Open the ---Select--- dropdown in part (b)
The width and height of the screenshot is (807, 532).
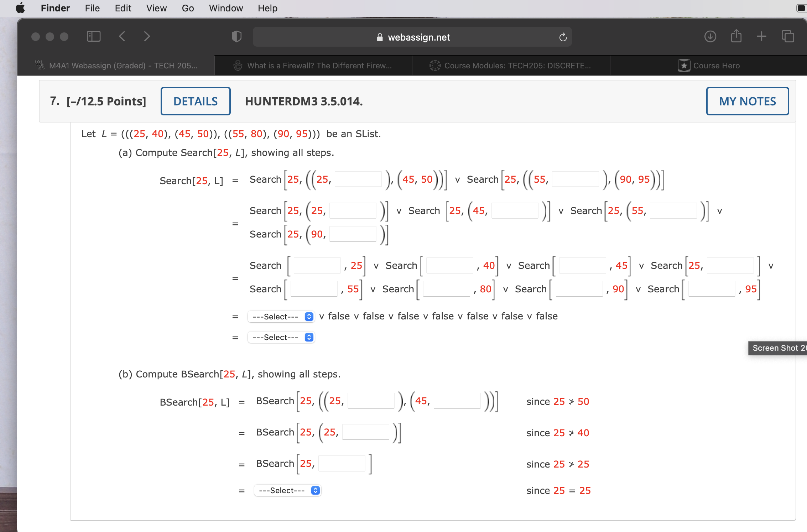287,490
